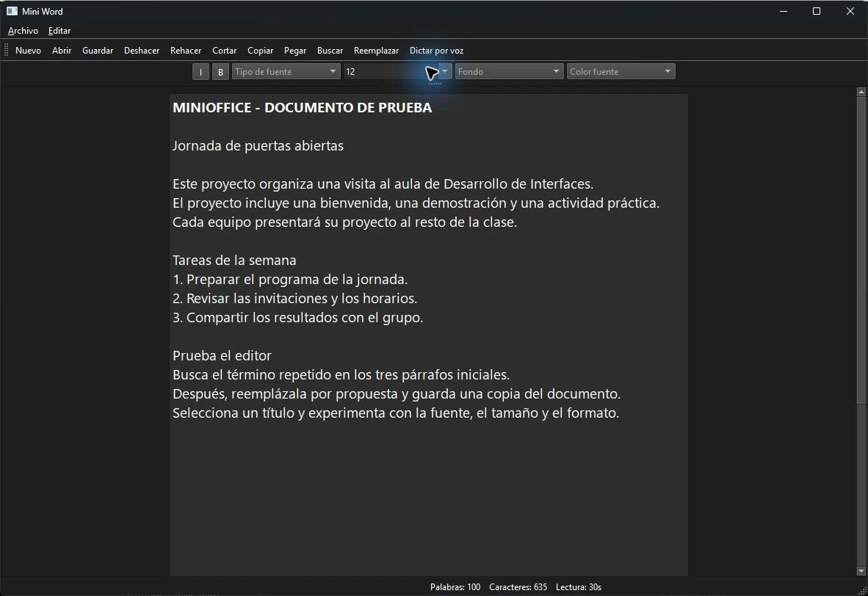Click Nuevo in the toolbar

coord(28,51)
